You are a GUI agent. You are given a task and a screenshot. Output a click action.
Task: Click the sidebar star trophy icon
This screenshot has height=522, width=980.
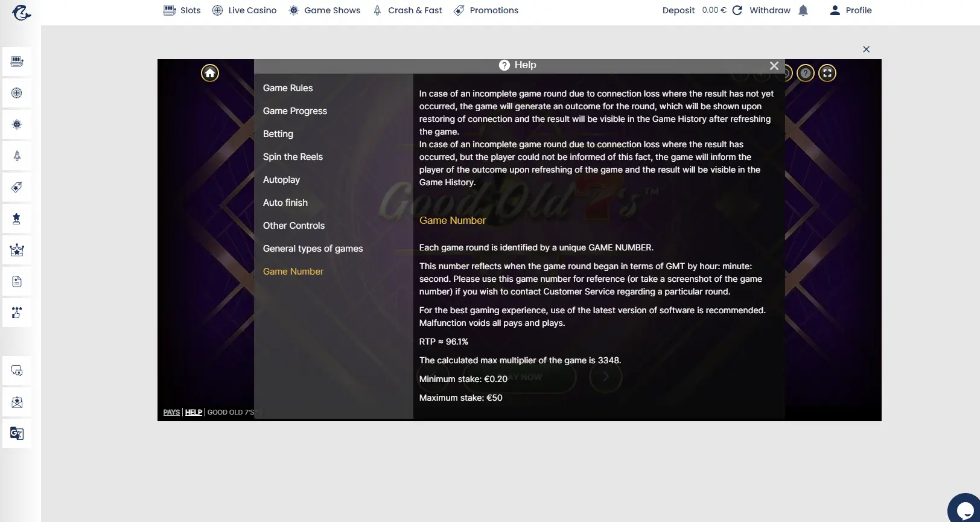click(x=17, y=218)
